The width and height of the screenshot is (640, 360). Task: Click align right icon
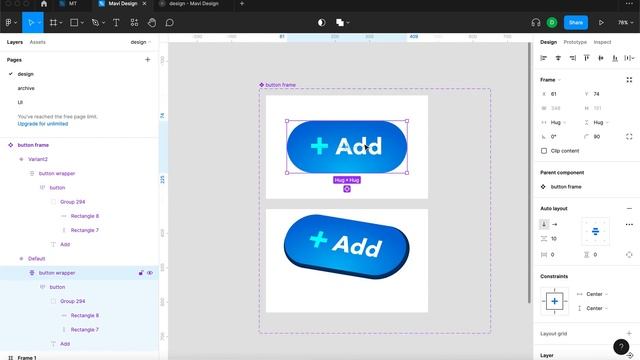(573, 58)
